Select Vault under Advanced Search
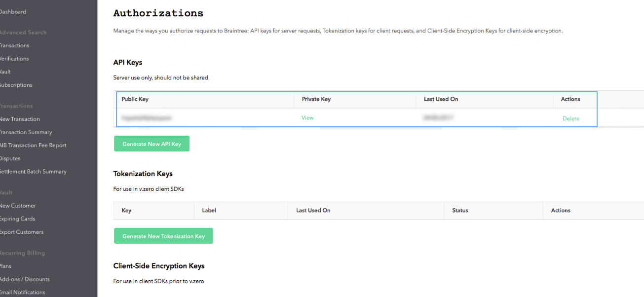 tap(6, 72)
